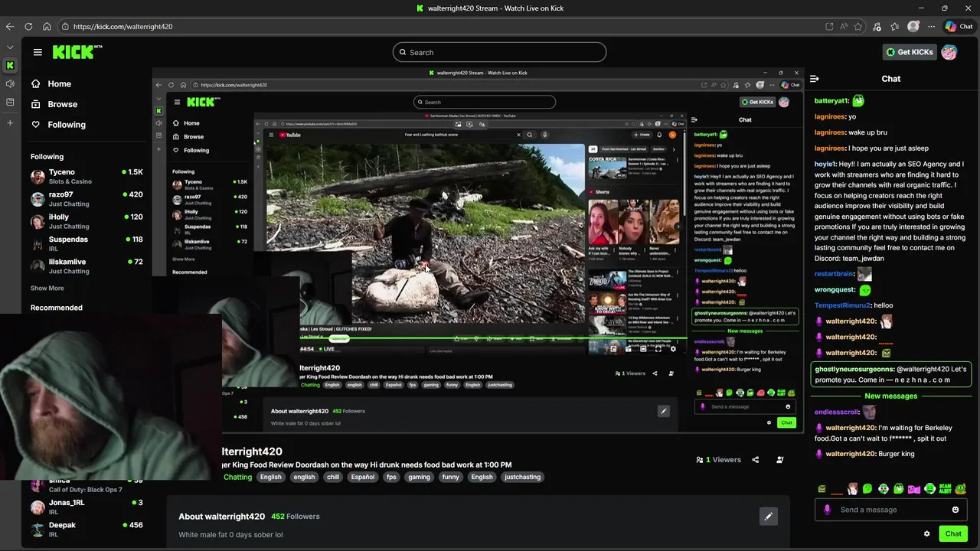This screenshot has height=551, width=980.
Task: Reload the page with refresh icon
Action: (x=28, y=26)
